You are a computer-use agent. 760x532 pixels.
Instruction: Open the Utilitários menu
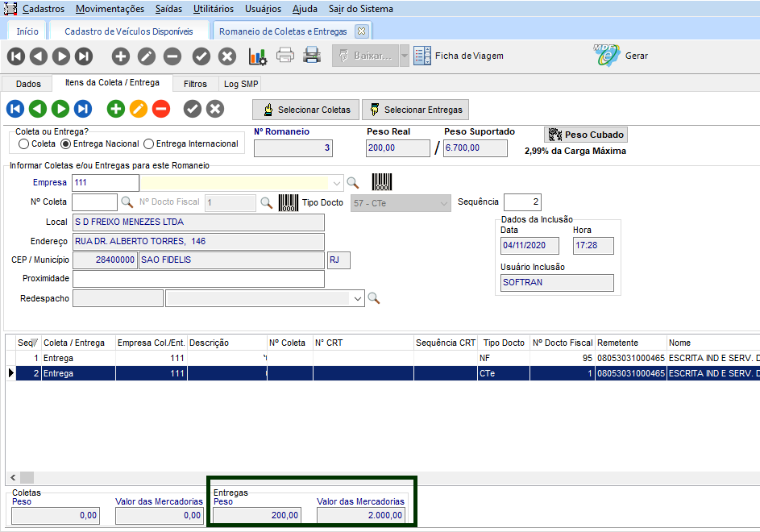(214, 9)
